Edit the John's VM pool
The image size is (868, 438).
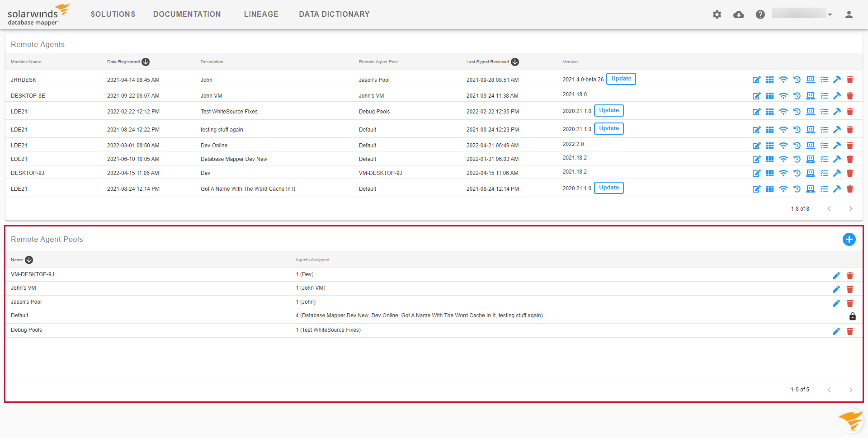(x=836, y=289)
